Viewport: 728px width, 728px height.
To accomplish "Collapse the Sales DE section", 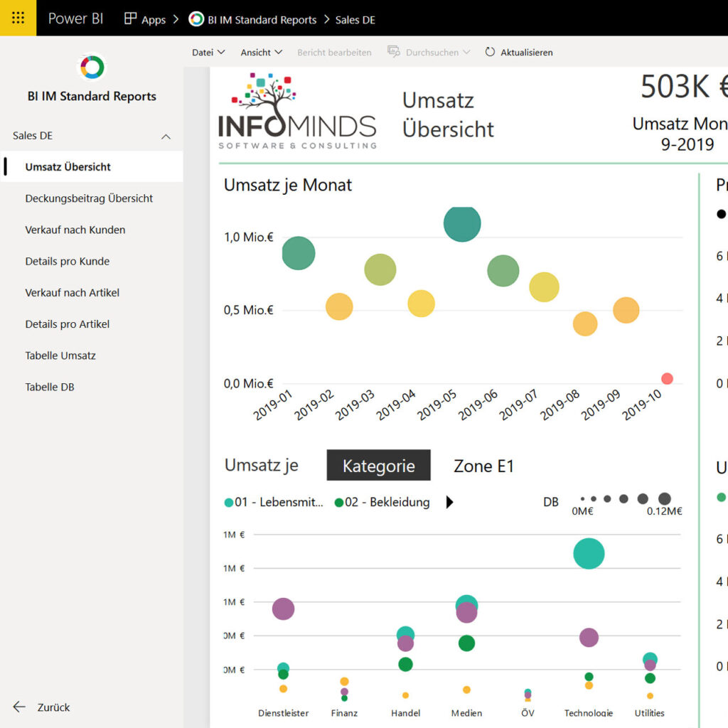I will click(x=166, y=136).
